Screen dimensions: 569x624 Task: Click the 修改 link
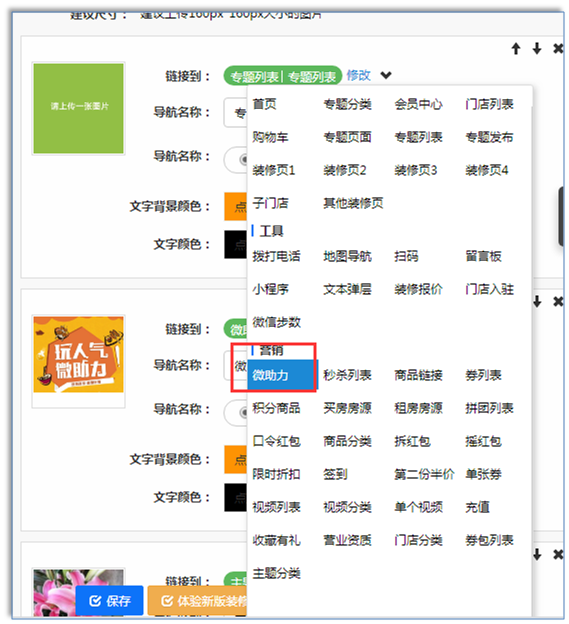click(358, 75)
